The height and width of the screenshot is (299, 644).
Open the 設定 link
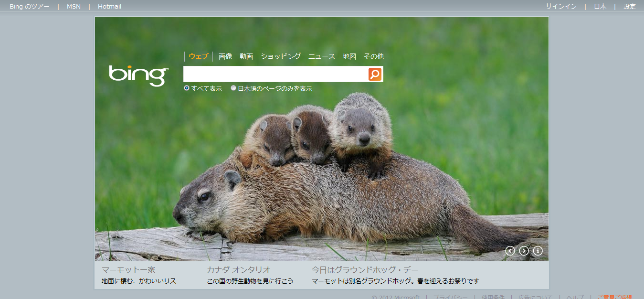(x=630, y=7)
